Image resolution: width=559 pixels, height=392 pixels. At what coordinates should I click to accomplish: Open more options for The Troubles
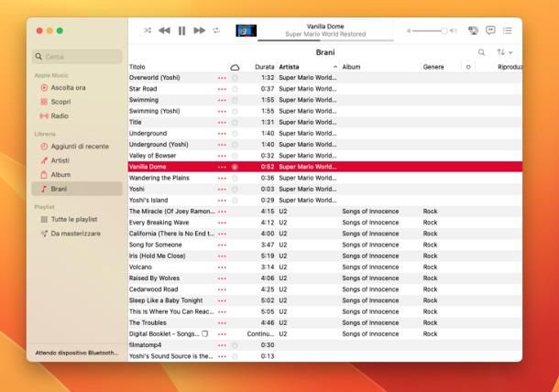coord(222,323)
